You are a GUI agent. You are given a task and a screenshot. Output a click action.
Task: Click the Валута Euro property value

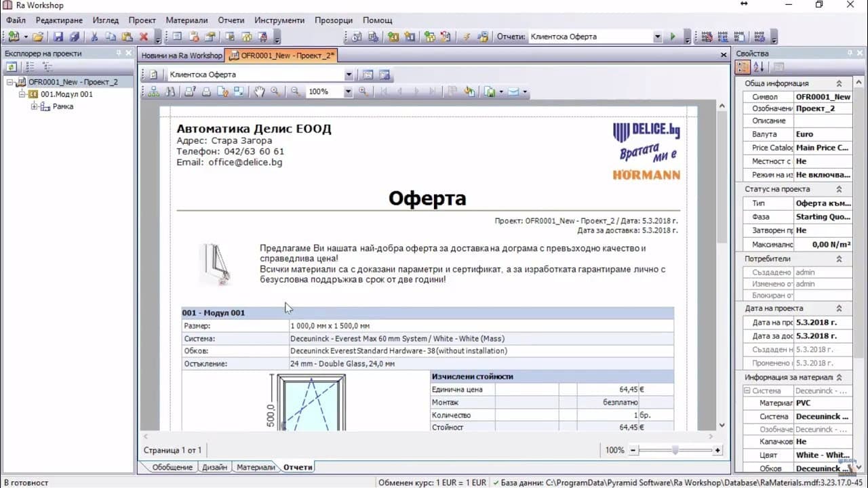pyautogui.click(x=822, y=134)
